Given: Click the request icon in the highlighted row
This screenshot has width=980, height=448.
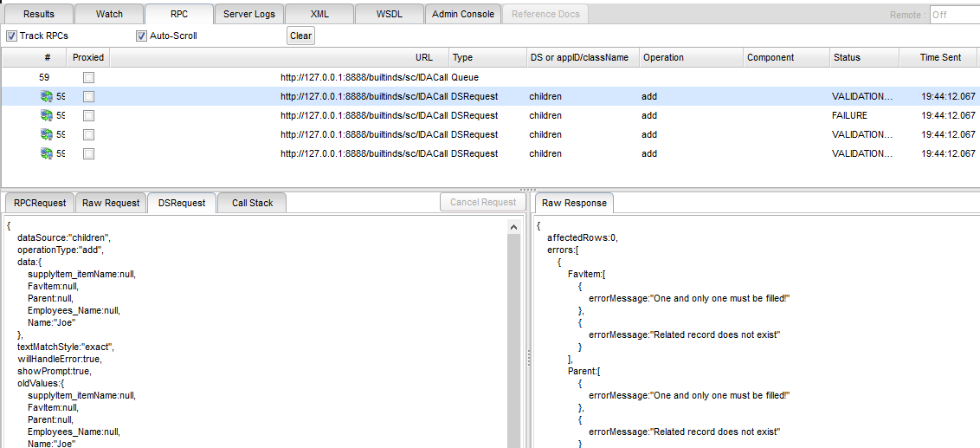Looking at the screenshot, I should point(47,96).
